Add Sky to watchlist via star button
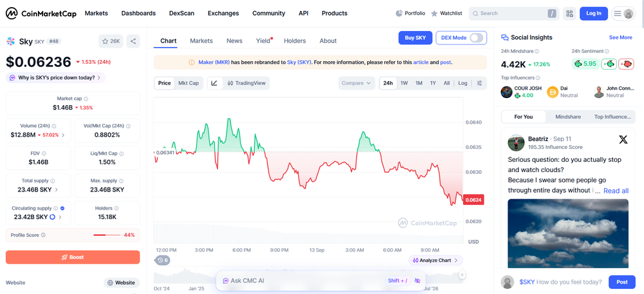The width and height of the screenshot is (644, 294). tap(111, 41)
